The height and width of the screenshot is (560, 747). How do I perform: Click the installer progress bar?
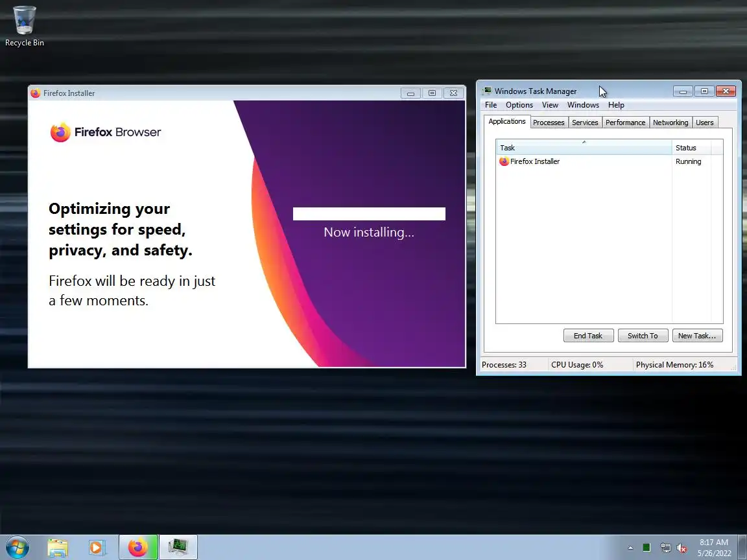369,214
